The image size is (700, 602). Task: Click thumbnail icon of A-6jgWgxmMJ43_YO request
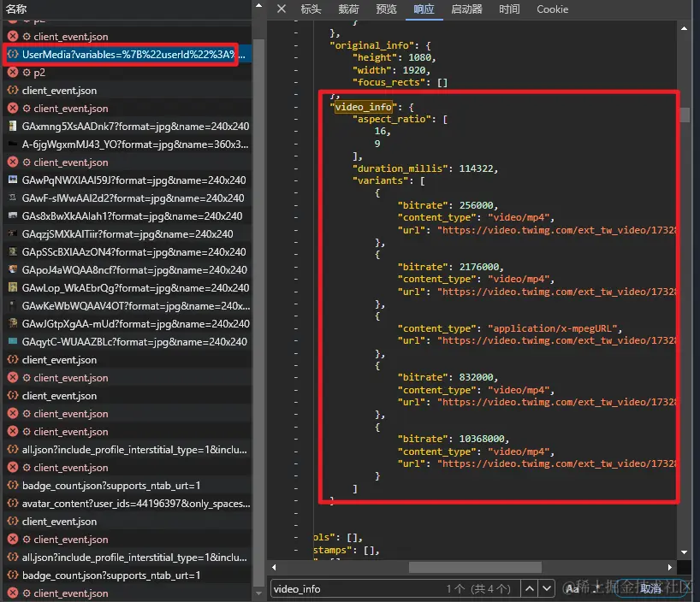13,145
